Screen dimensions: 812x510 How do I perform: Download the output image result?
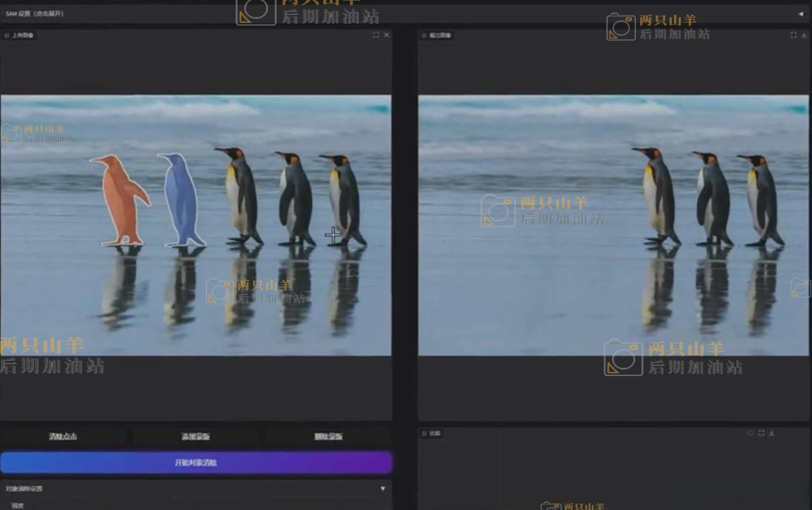point(805,35)
